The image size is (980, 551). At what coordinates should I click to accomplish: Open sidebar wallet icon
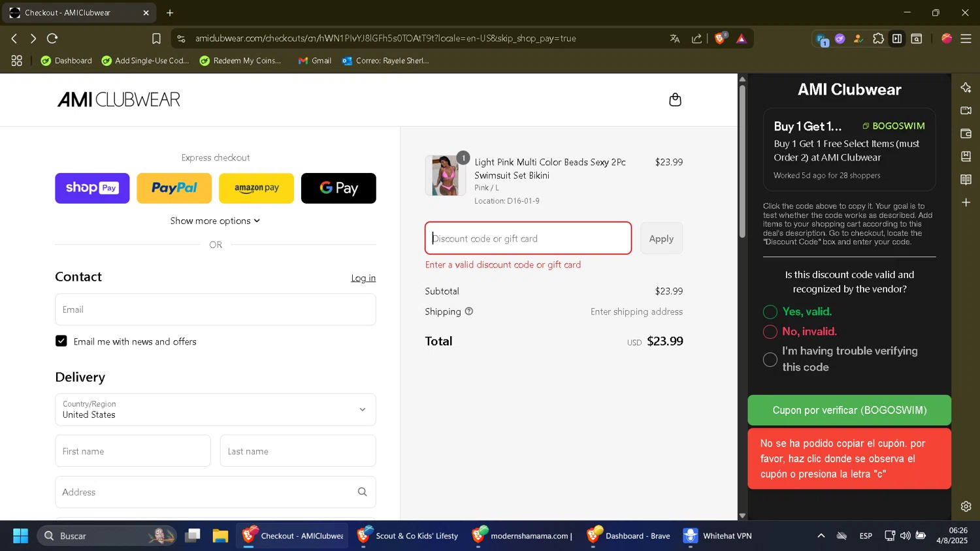(x=966, y=133)
